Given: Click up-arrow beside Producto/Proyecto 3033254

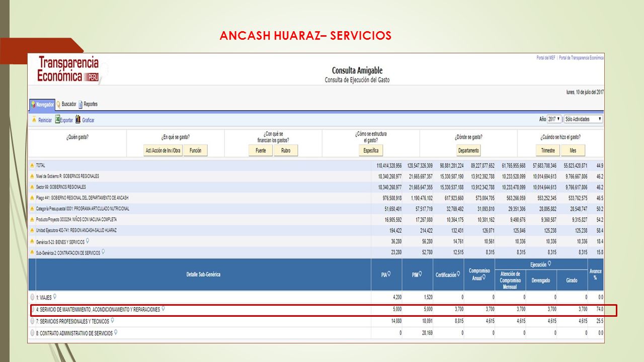Looking at the screenshot, I should click(32, 220).
